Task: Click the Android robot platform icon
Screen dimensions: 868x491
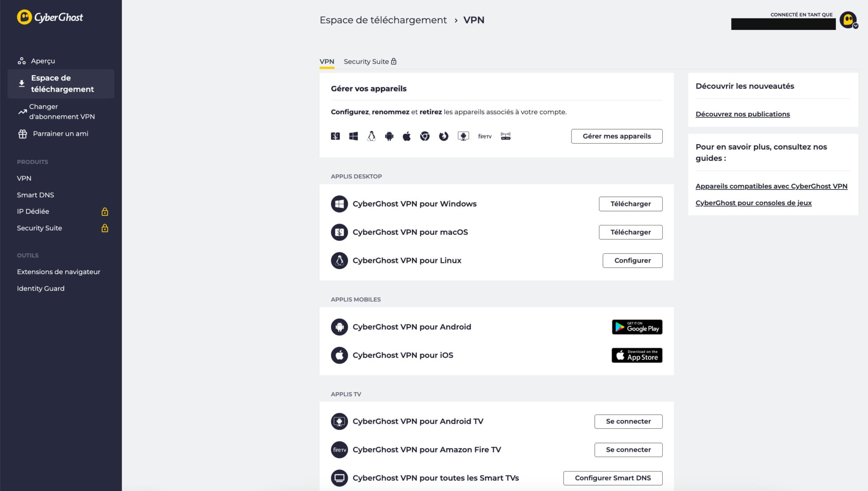Action: click(x=389, y=136)
